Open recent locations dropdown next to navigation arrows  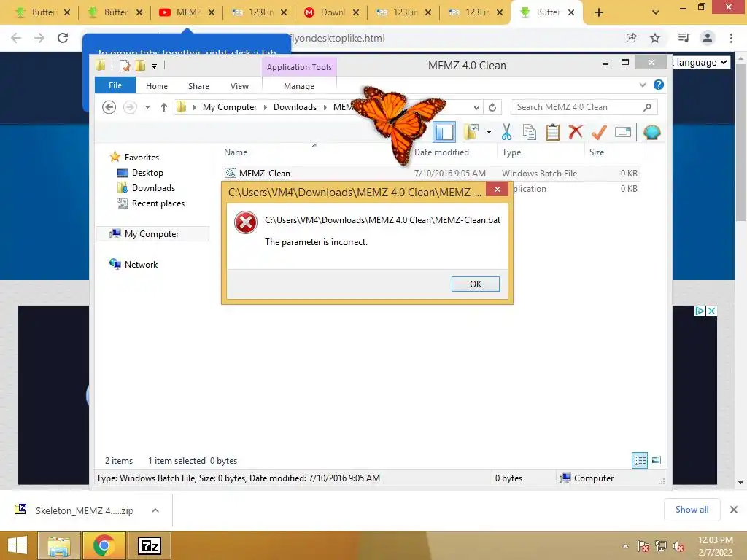[147, 107]
